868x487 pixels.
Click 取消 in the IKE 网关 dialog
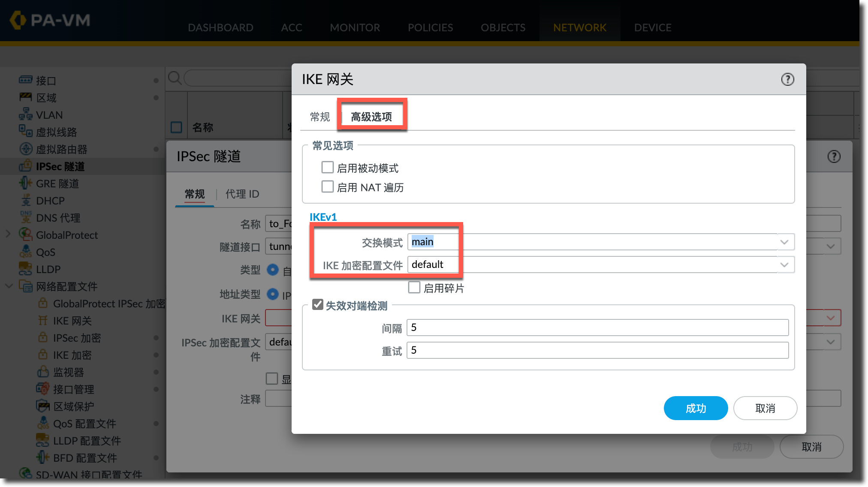click(x=765, y=408)
